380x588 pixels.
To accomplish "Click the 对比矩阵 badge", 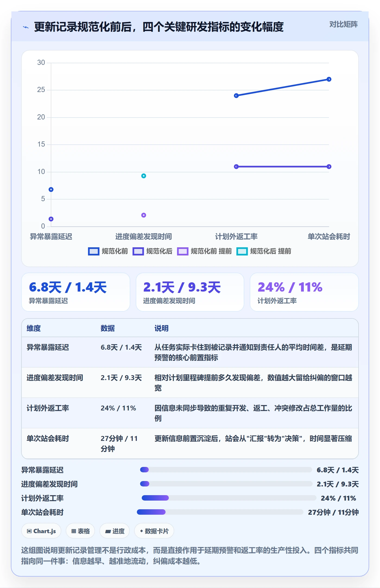I will click(343, 24).
